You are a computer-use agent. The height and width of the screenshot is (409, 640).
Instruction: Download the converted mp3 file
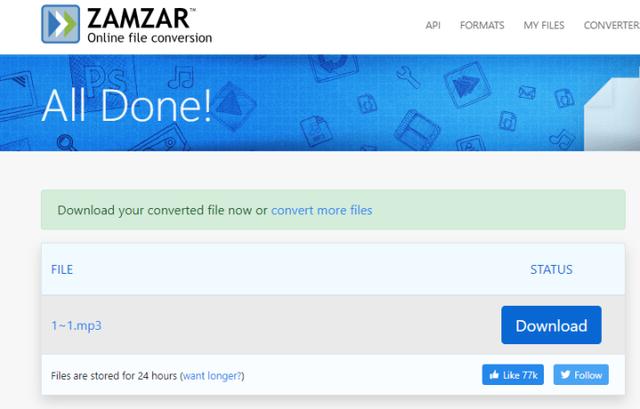(551, 325)
